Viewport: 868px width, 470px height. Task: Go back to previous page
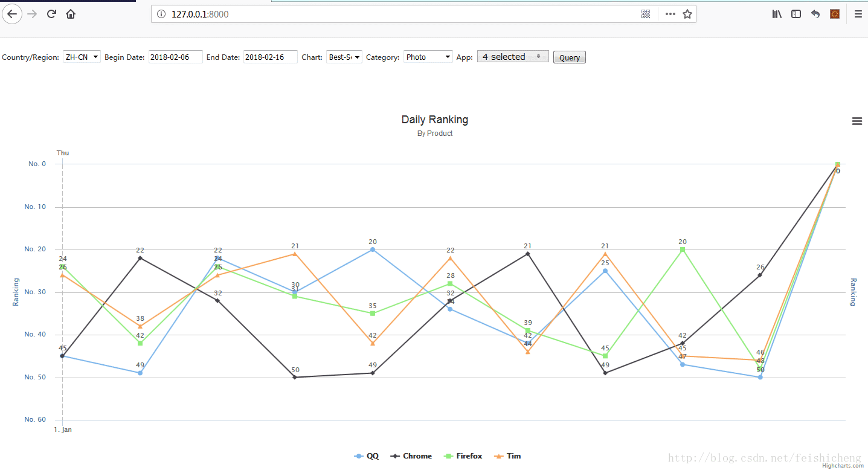tap(11, 14)
